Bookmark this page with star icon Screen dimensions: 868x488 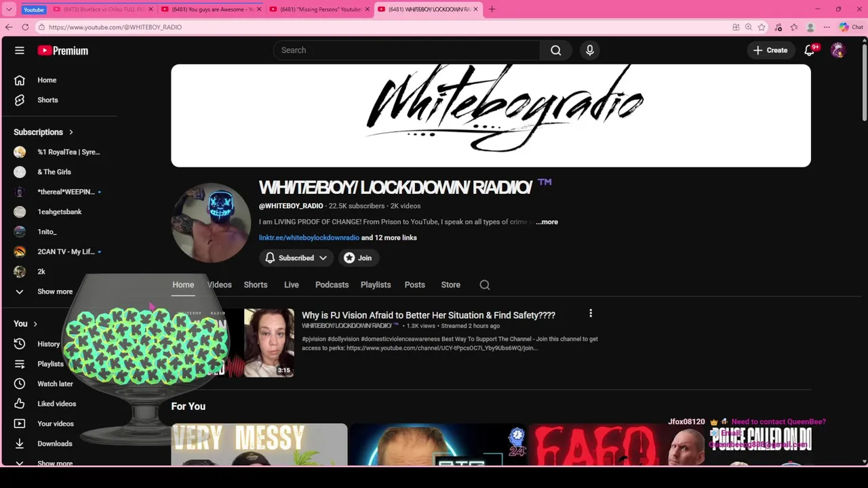[x=762, y=27]
